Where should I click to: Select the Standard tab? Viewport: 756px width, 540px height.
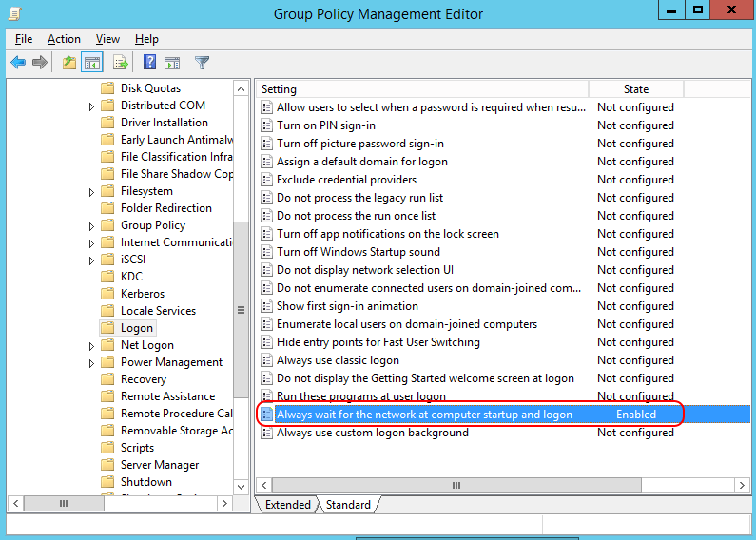[x=348, y=505]
